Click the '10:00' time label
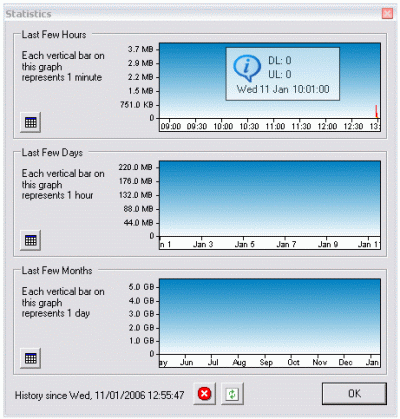The width and height of the screenshot is (400, 419). (x=223, y=127)
